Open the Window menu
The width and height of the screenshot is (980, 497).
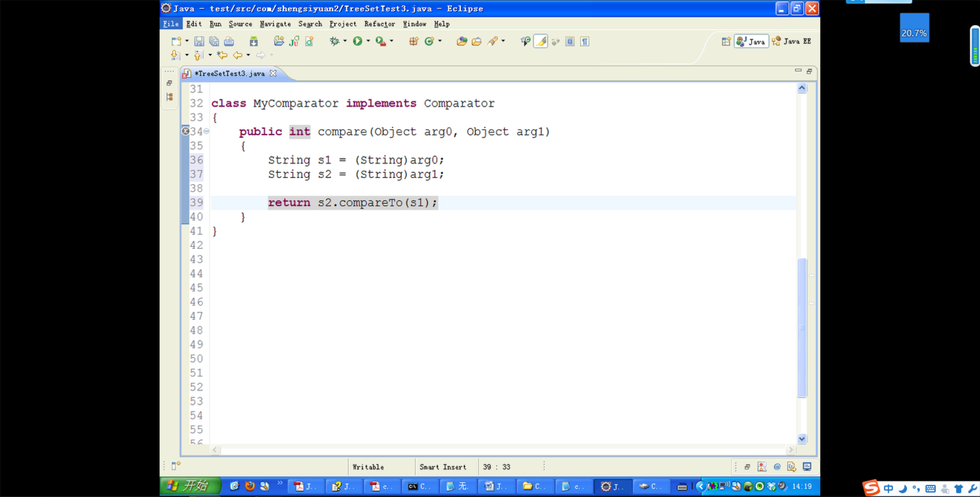point(414,24)
